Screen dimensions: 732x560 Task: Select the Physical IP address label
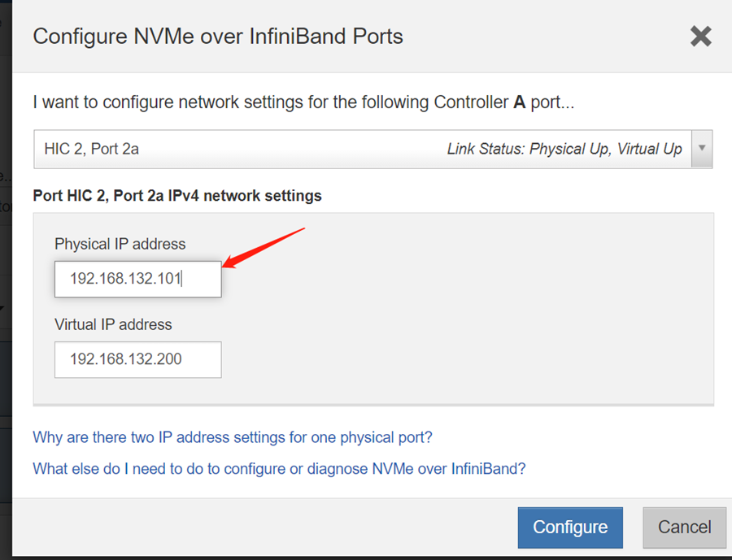point(120,244)
